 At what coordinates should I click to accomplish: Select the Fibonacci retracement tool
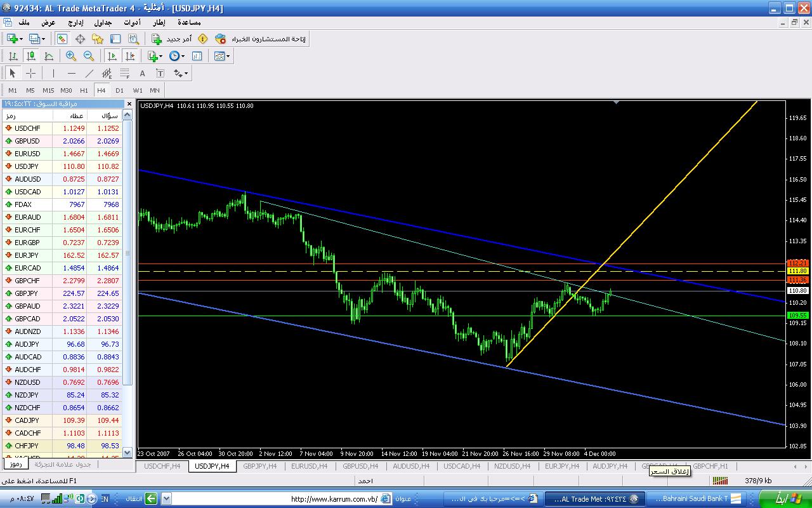(x=125, y=73)
